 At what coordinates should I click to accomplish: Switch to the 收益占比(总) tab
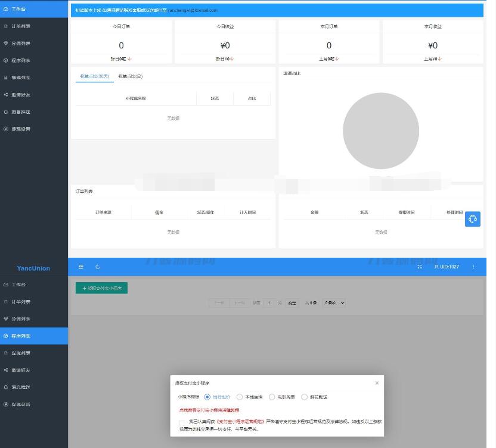click(130, 76)
